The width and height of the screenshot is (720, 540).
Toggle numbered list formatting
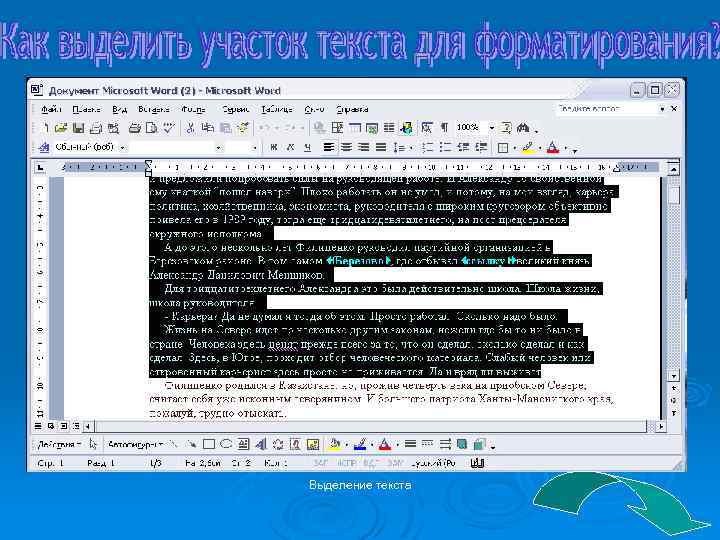pos(428,147)
